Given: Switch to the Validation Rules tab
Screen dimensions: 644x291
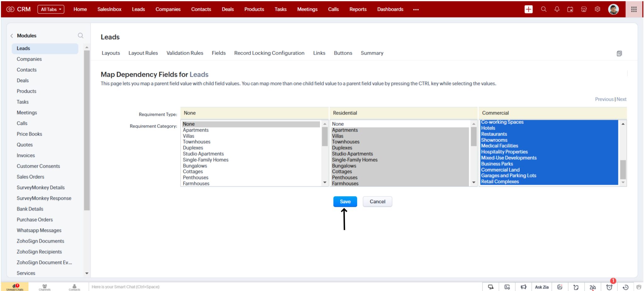Looking at the screenshot, I should (x=184, y=53).
